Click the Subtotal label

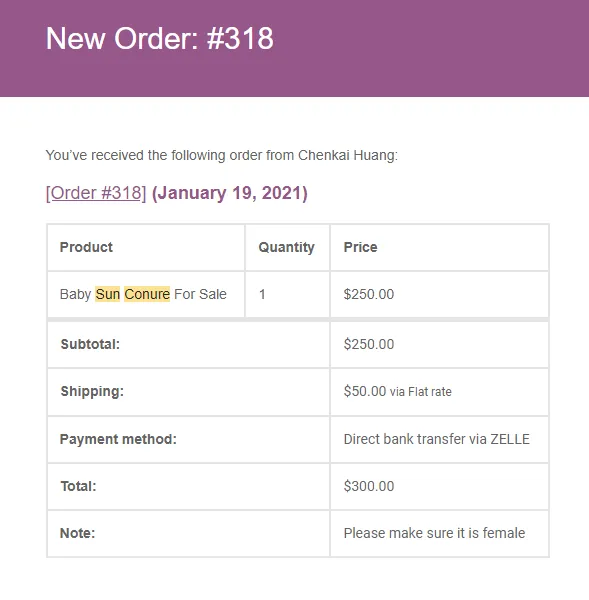click(90, 344)
